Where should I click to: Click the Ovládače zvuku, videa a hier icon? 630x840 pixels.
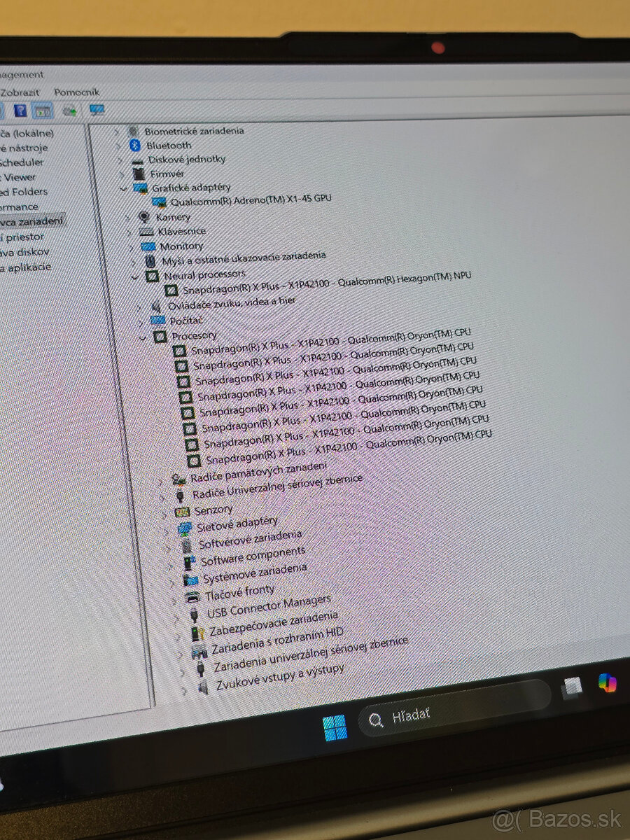[x=156, y=307]
